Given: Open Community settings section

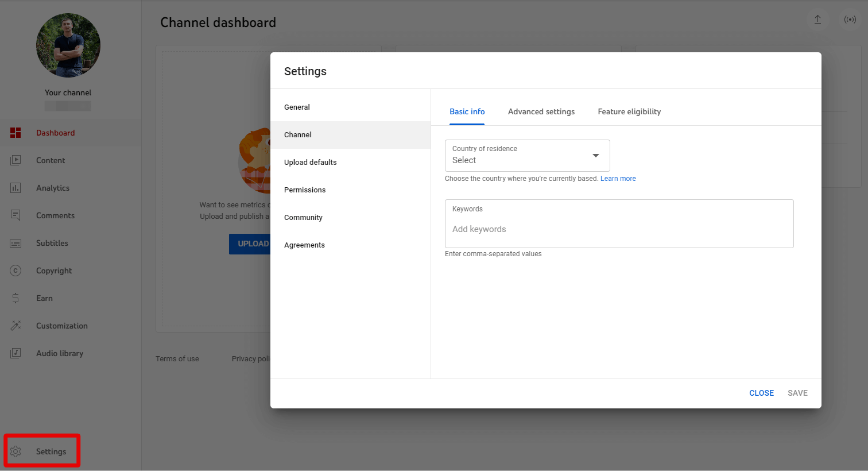Looking at the screenshot, I should tap(350, 218).
